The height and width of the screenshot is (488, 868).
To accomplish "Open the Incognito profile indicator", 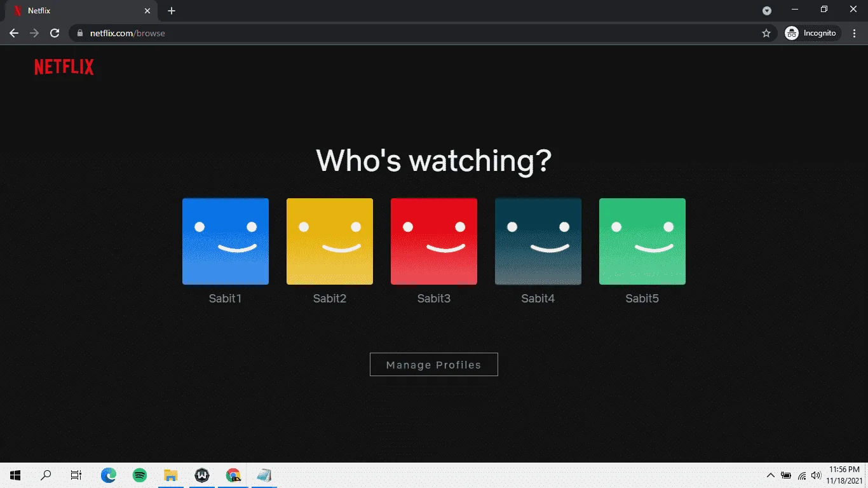I will (811, 33).
